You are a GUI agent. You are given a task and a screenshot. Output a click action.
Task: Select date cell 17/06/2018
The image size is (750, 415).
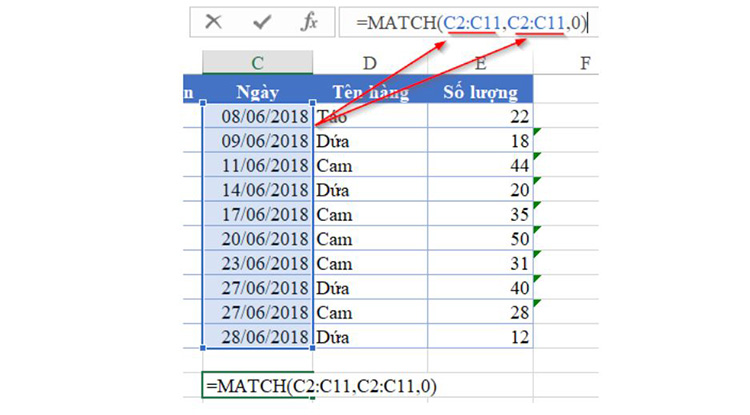pos(257,214)
